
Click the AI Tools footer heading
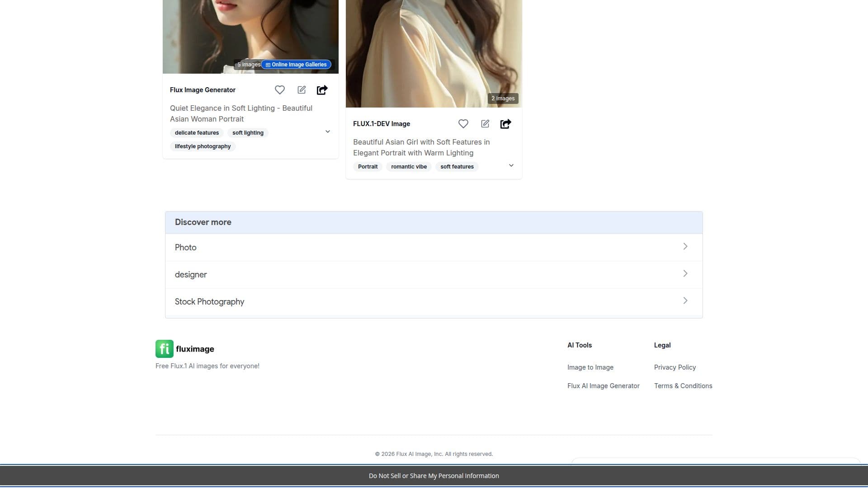[x=580, y=345]
